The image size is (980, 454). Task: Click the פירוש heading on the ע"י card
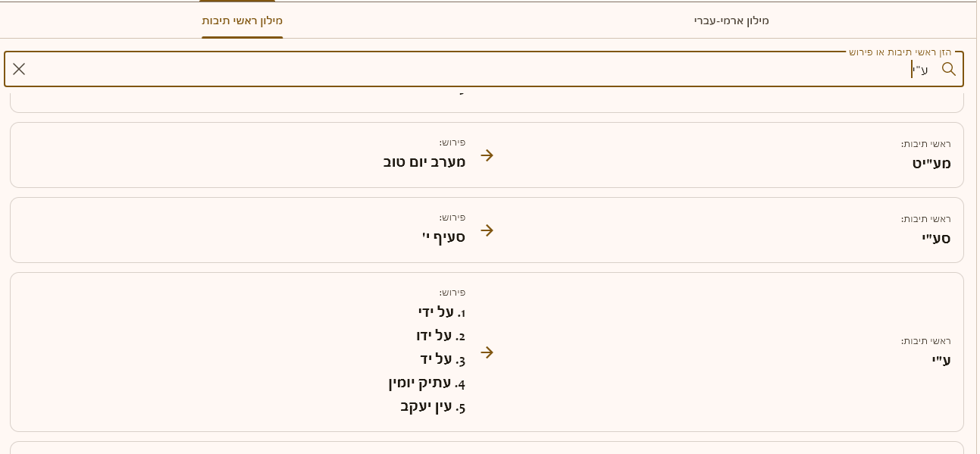click(x=453, y=293)
